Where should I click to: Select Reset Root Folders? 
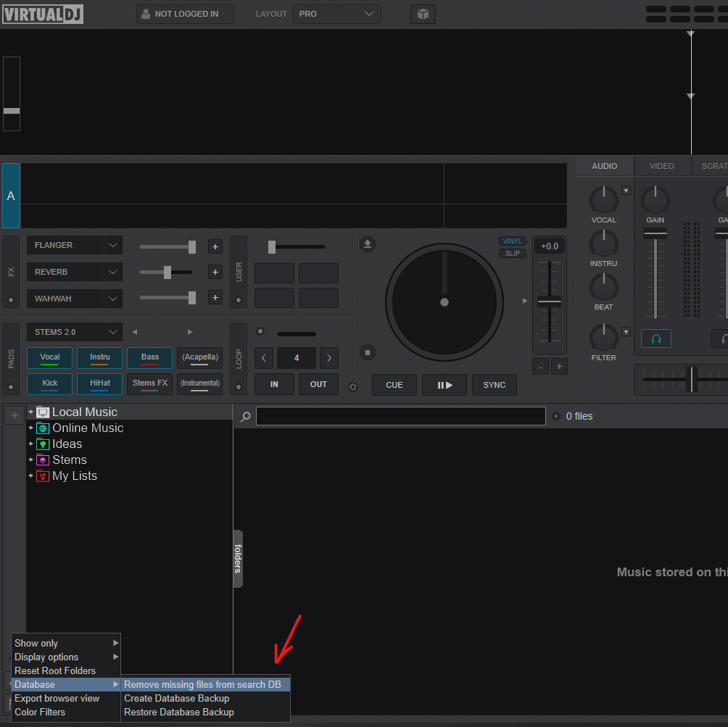[x=66, y=671]
